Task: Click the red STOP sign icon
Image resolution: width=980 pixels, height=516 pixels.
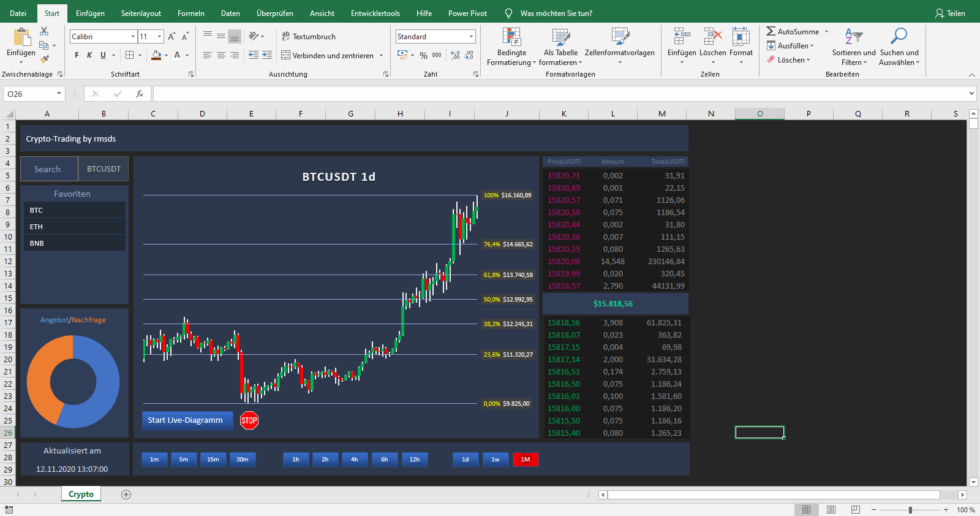Action: tap(249, 420)
